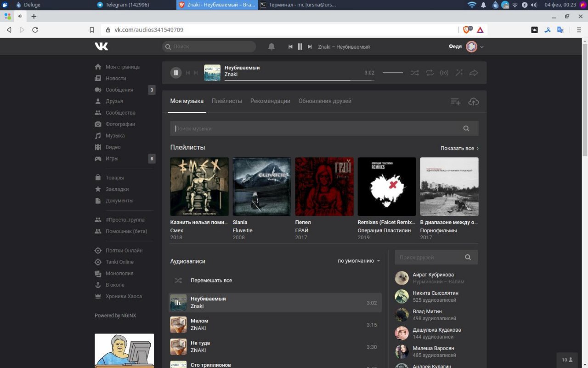Image resolution: width=588 pixels, height=368 pixels.
Task: Click the magnifier icon in music search
Action: pos(466,129)
